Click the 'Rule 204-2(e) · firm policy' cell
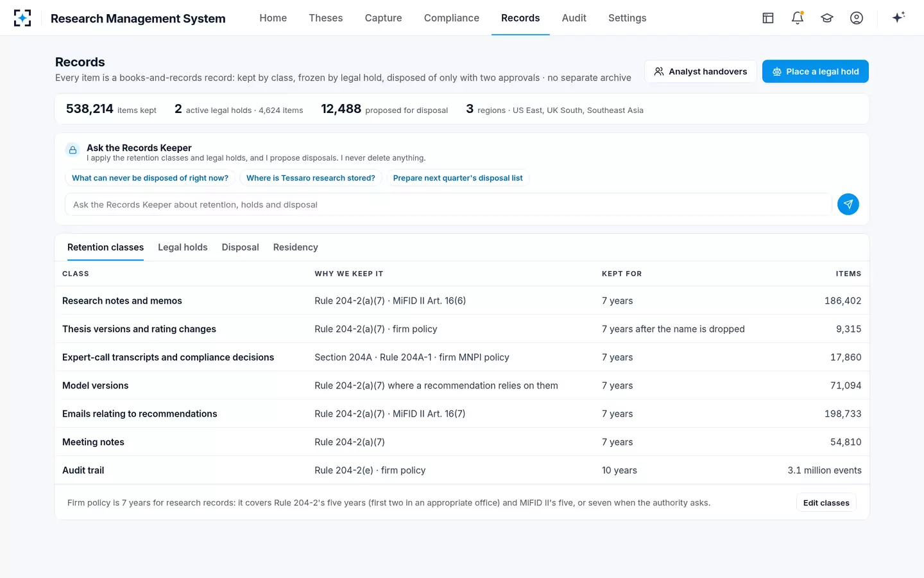The width and height of the screenshot is (924, 578). [x=370, y=470]
